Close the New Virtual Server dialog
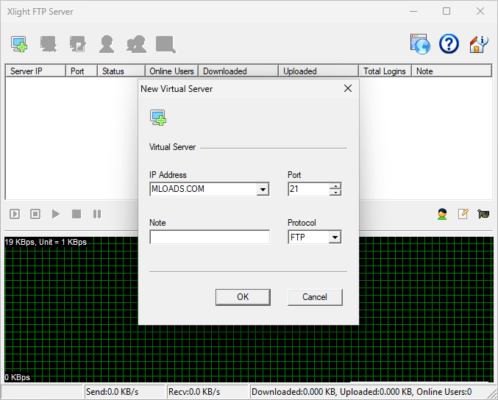The width and height of the screenshot is (498, 400). (348, 88)
